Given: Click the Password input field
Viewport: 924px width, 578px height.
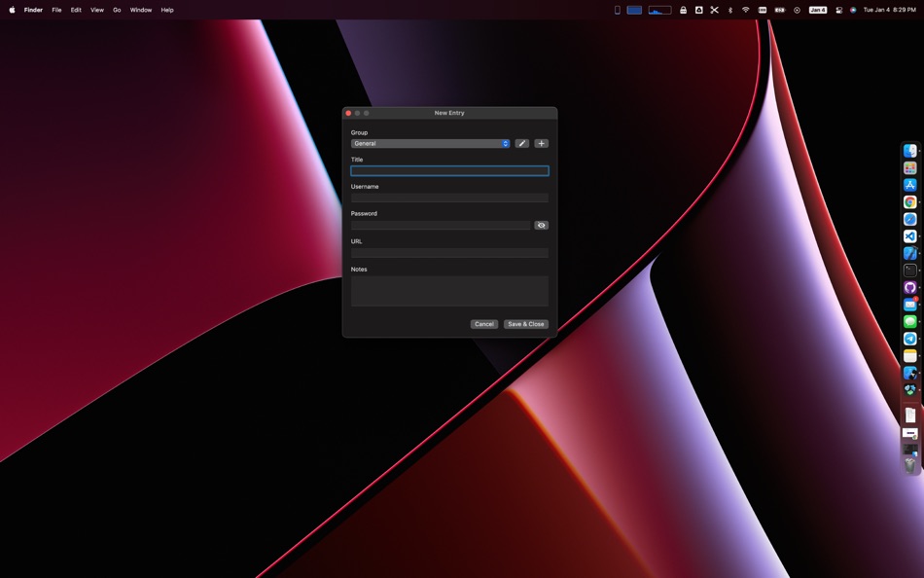Looking at the screenshot, I should (441, 226).
